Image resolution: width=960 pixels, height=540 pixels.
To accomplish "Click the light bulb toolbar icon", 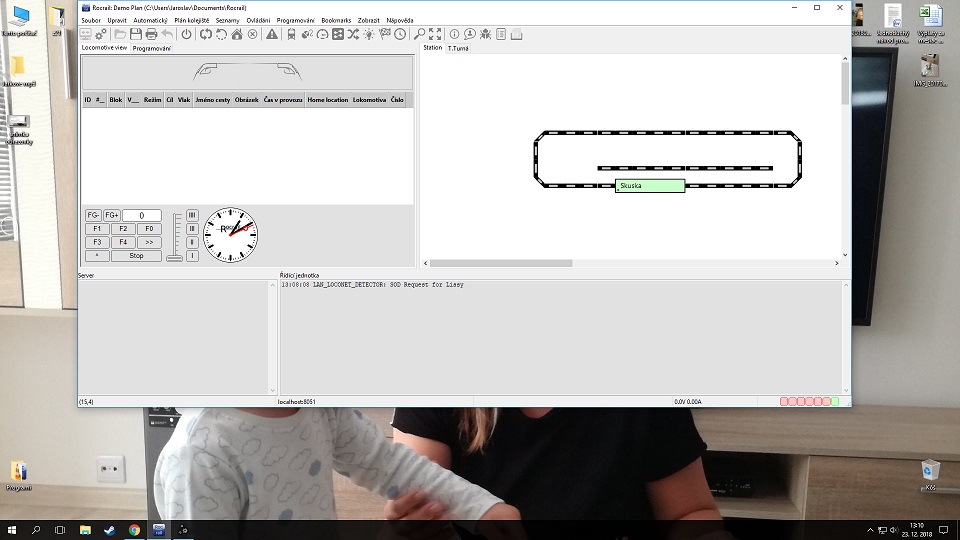I will click(369, 34).
